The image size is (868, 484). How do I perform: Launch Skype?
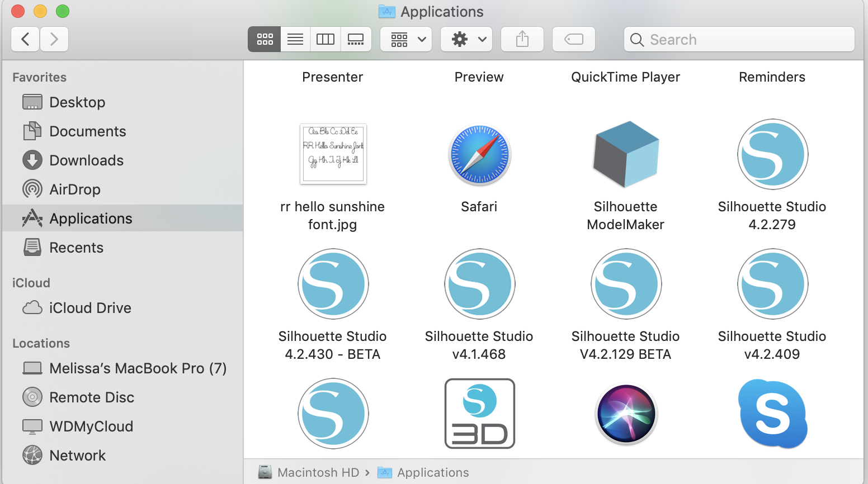click(772, 414)
